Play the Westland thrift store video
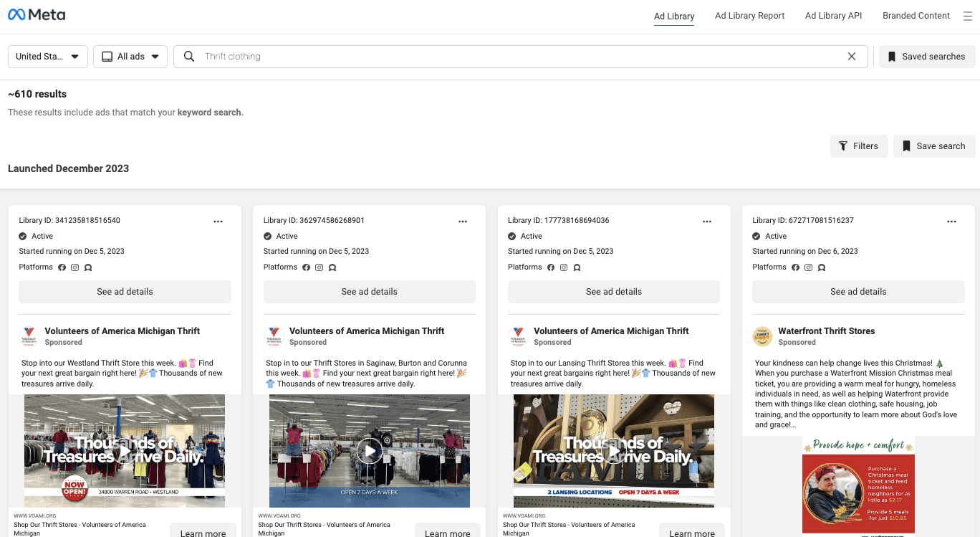 tap(125, 451)
